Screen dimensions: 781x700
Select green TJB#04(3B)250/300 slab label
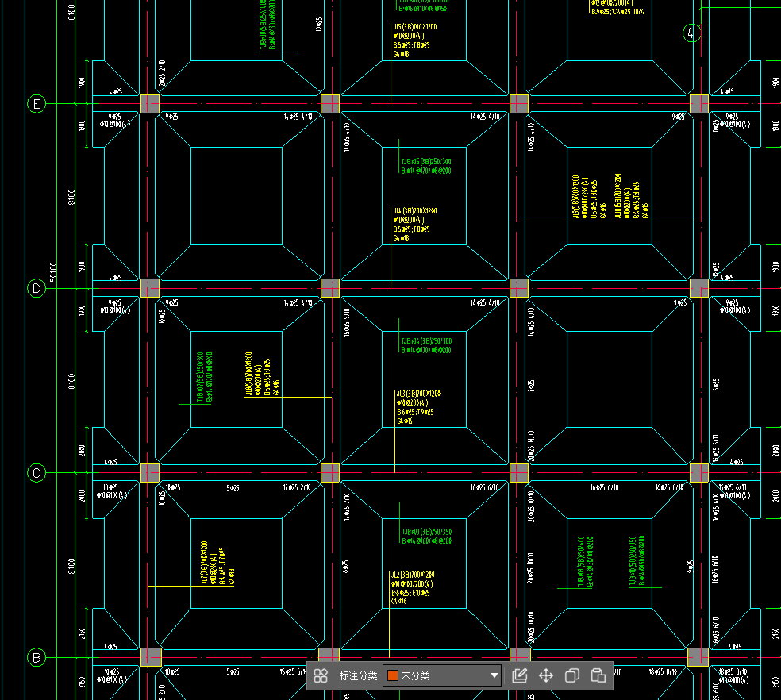(x=426, y=341)
